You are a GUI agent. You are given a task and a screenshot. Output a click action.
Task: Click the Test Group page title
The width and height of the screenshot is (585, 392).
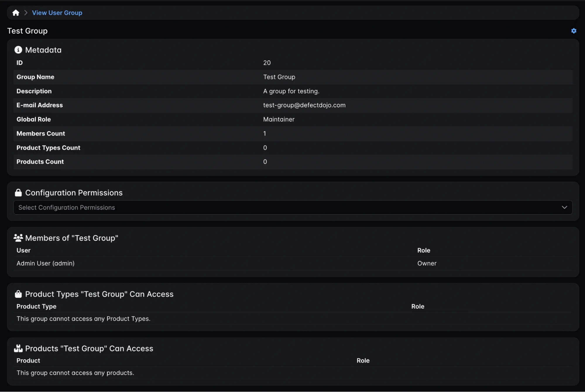(x=27, y=31)
